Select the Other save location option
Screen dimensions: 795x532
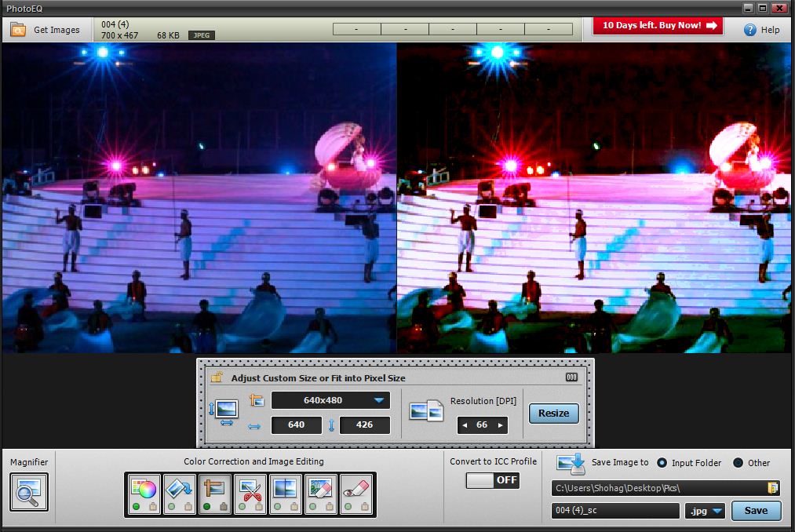tap(738, 463)
